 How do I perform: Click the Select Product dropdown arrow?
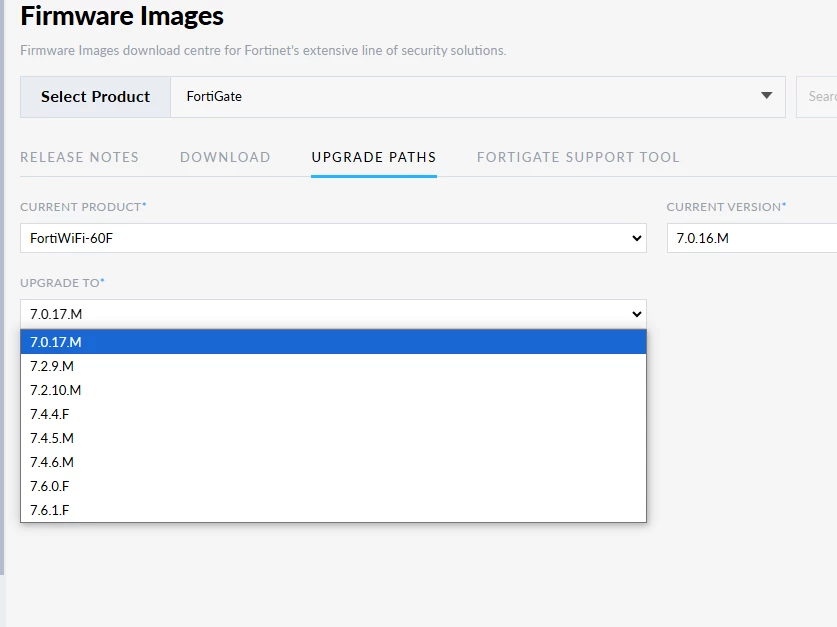[x=767, y=96]
